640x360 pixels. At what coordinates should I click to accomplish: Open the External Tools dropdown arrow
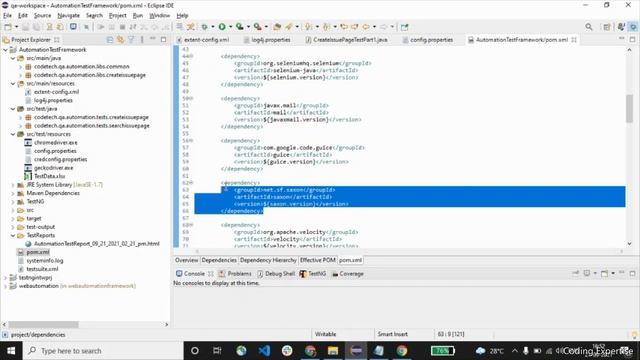266,27
